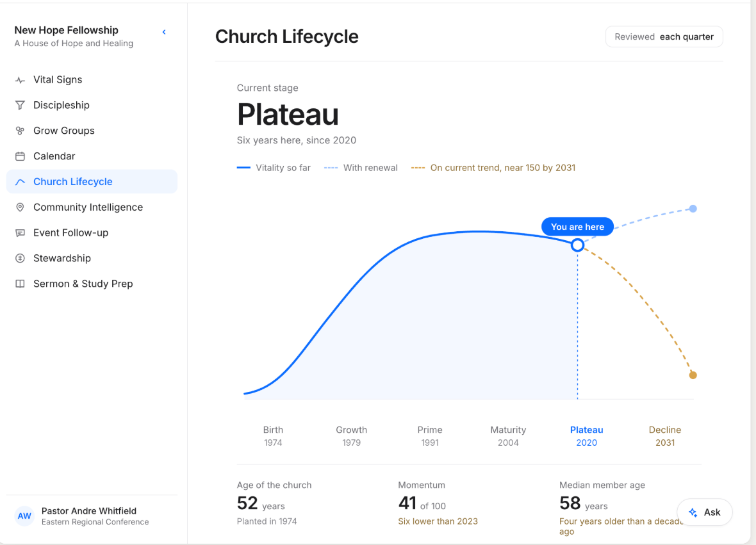
Task: Click the current trend decline endpoint dot
Action: (693, 375)
